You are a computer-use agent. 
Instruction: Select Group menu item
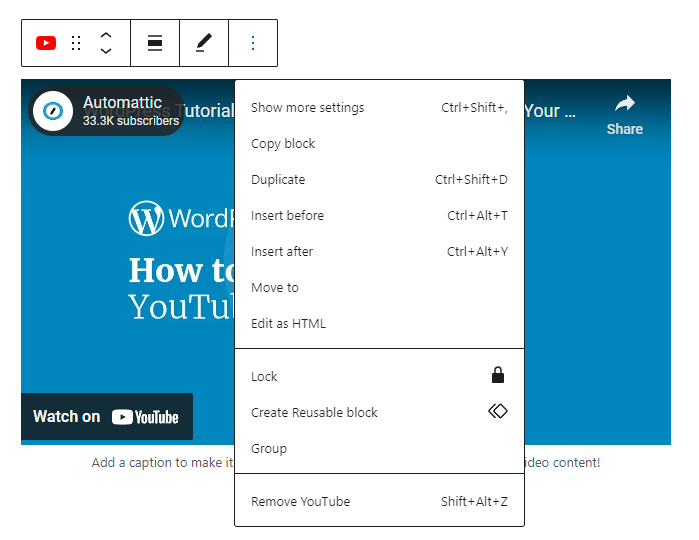(x=379, y=449)
